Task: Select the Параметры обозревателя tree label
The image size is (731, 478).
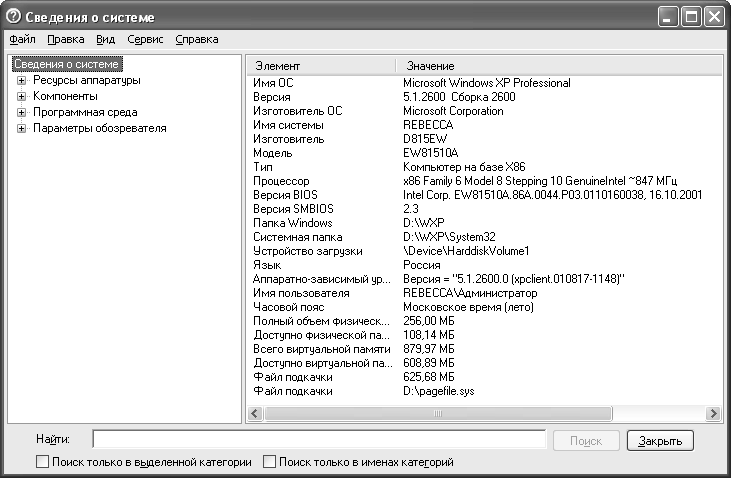Action: click(x=100, y=128)
